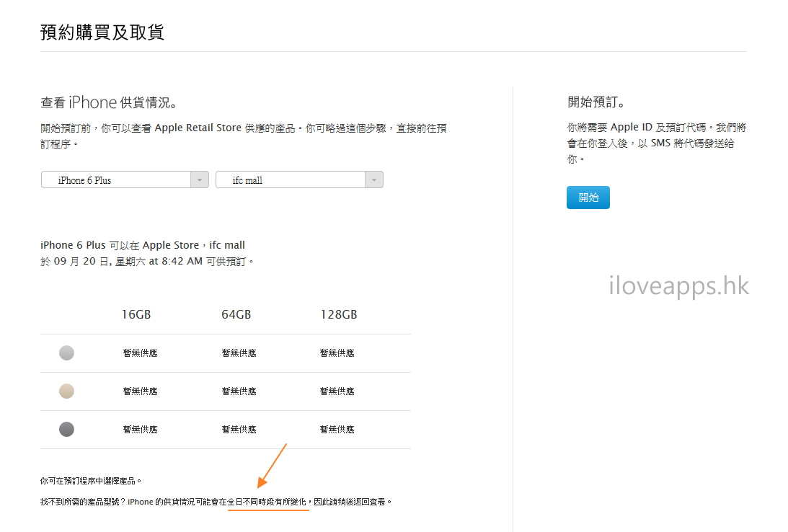Click the arrow on ifc mall selector

click(x=374, y=179)
